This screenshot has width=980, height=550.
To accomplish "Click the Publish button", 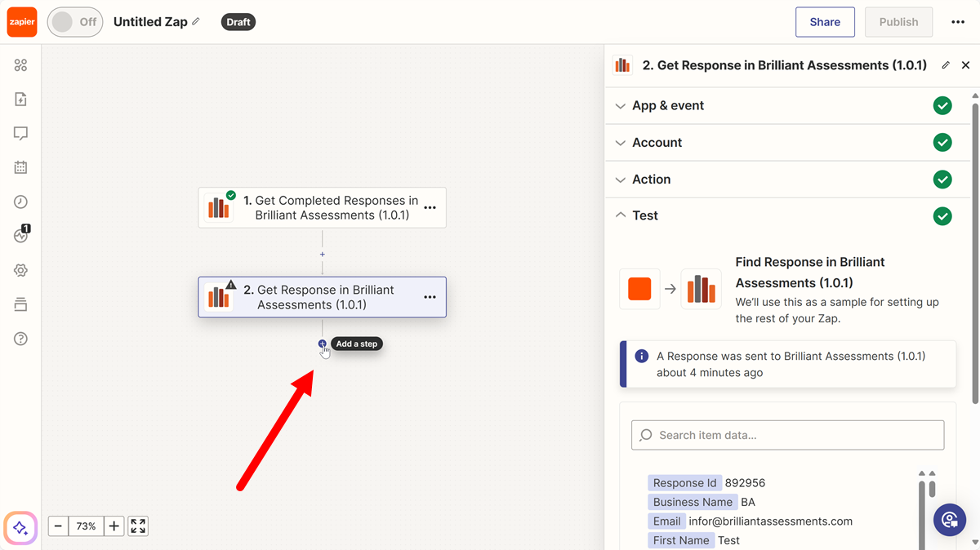I will tap(898, 22).
